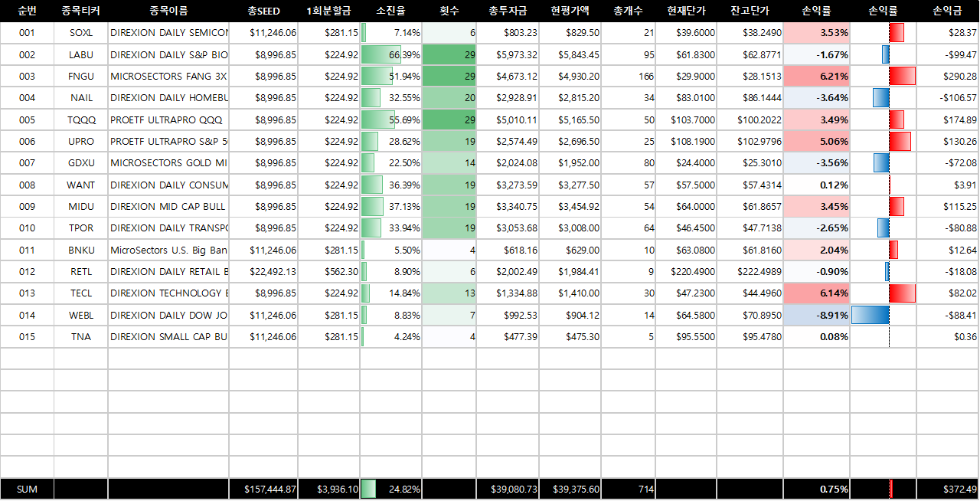Click the 55.69% progress bar cell

(390, 120)
